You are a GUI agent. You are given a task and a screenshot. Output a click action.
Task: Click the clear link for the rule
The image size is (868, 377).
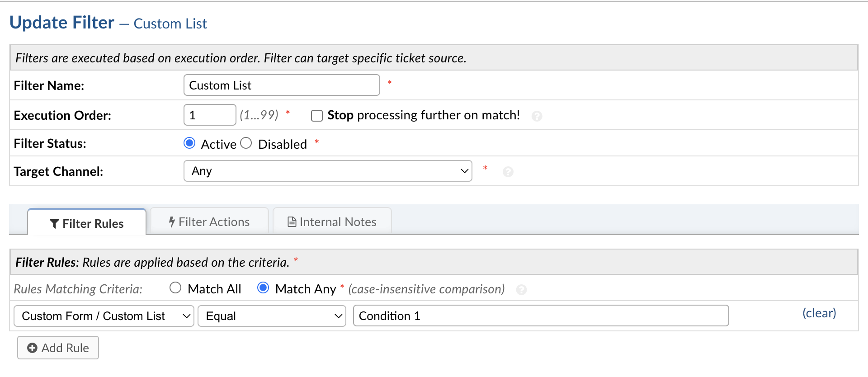(x=819, y=313)
